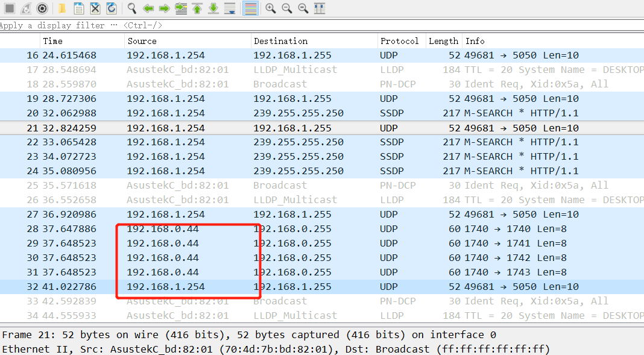
Task: Select LLDP packet number 17
Action: tap(322, 70)
